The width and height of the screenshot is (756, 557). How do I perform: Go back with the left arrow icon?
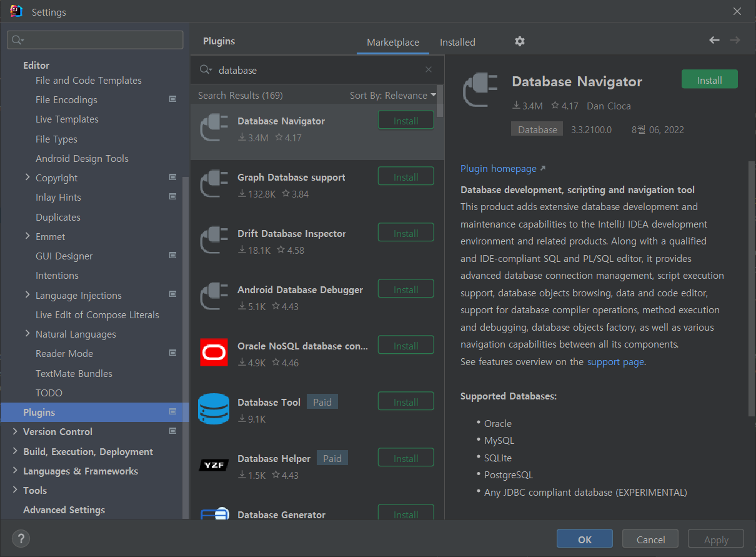[x=714, y=40]
